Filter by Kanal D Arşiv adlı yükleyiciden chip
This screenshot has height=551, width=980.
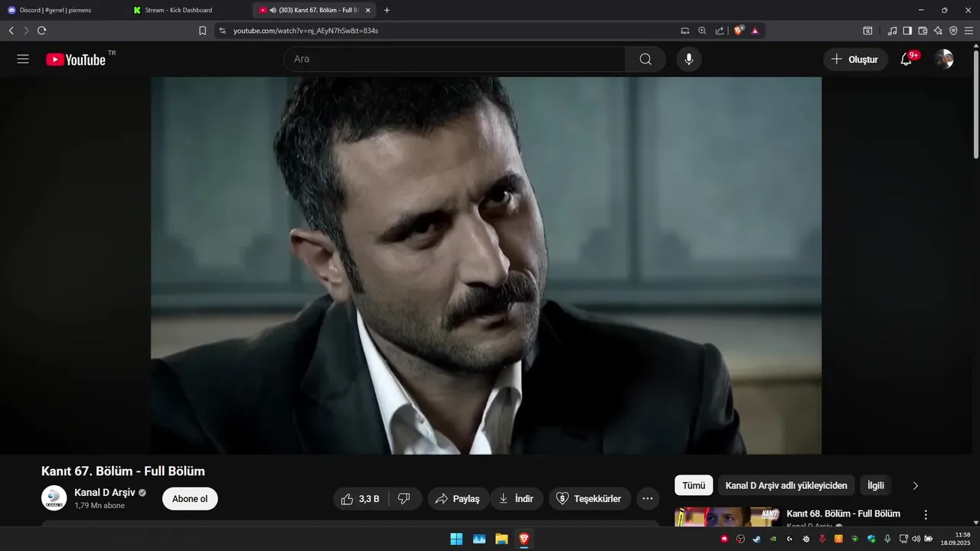pos(786,485)
